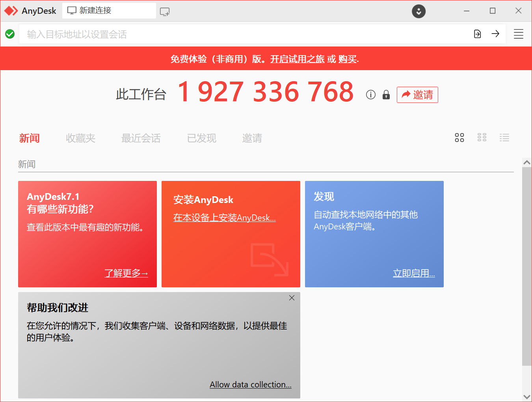Dismiss the 帮助我们改进 card
This screenshot has width=532, height=402.
(x=292, y=298)
